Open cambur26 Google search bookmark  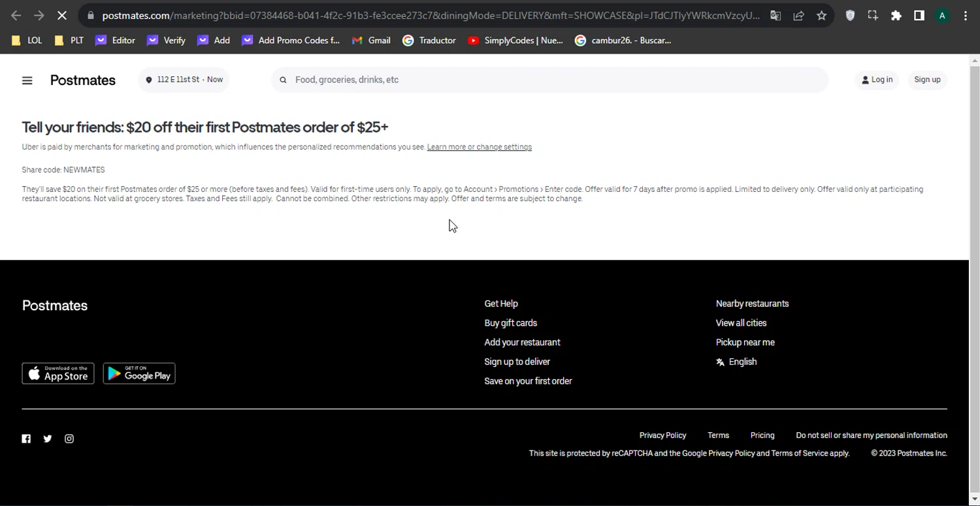[623, 40]
